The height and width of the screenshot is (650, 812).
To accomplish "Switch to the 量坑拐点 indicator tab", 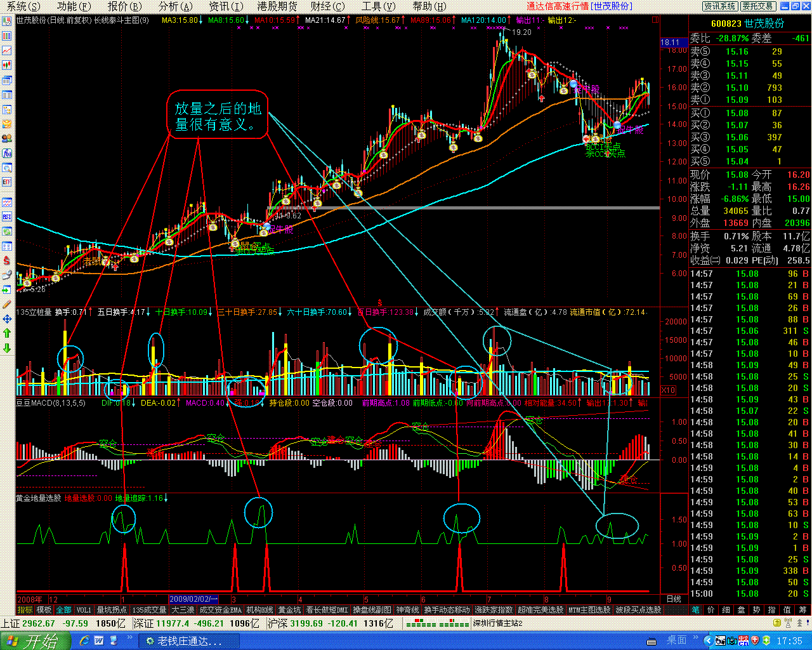I will (112, 610).
